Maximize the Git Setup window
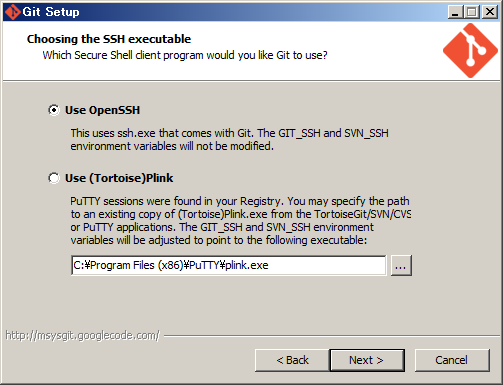503x385 pixels. click(472, 12)
